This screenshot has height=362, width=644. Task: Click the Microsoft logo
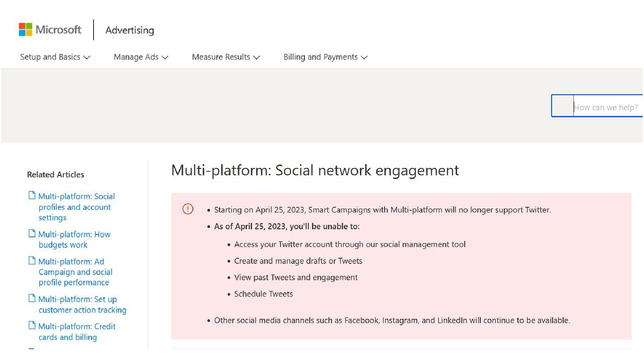tap(50, 30)
